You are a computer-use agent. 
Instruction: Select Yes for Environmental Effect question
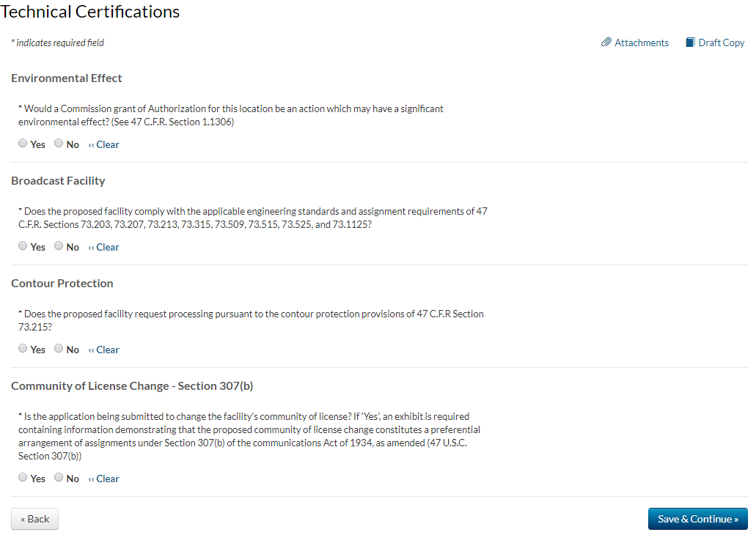[23, 144]
